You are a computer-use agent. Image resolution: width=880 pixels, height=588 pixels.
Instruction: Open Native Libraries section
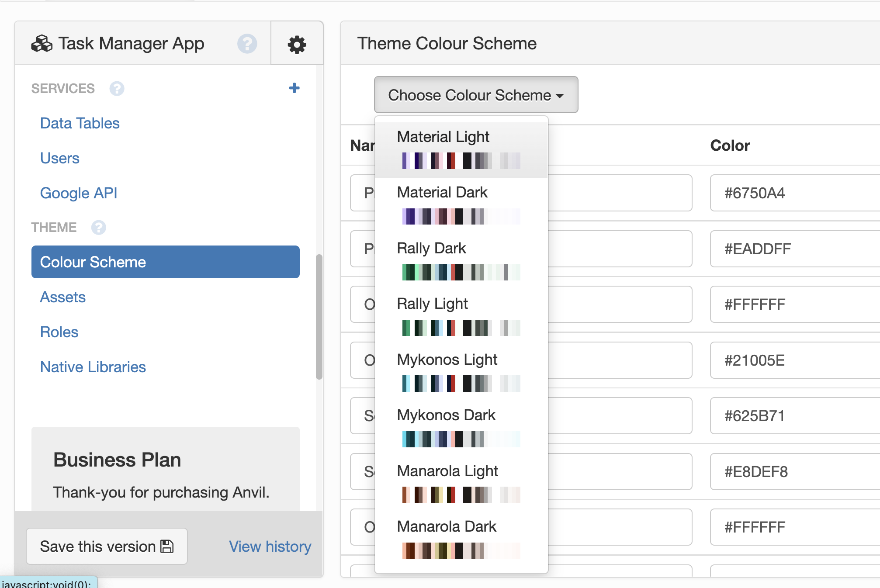pos(93,367)
